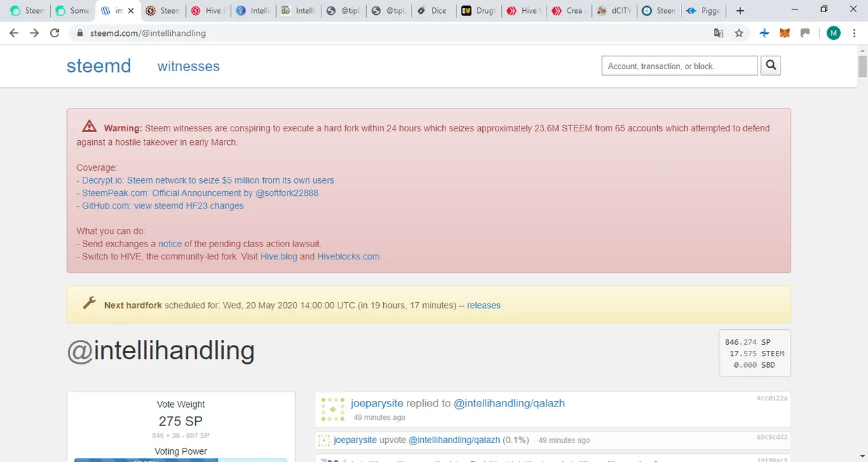
Task: Close the active steemd tab
Action: (x=131, y=11)
